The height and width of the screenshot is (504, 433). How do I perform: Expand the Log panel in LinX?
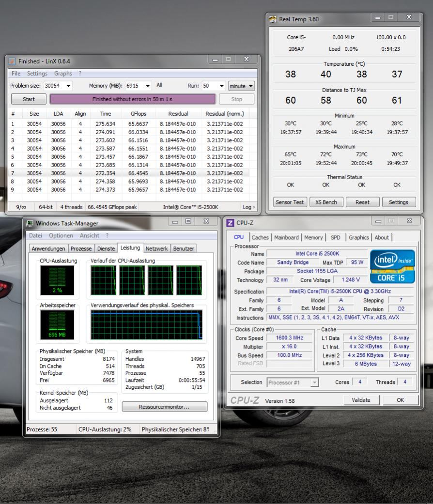coord(249,207)
